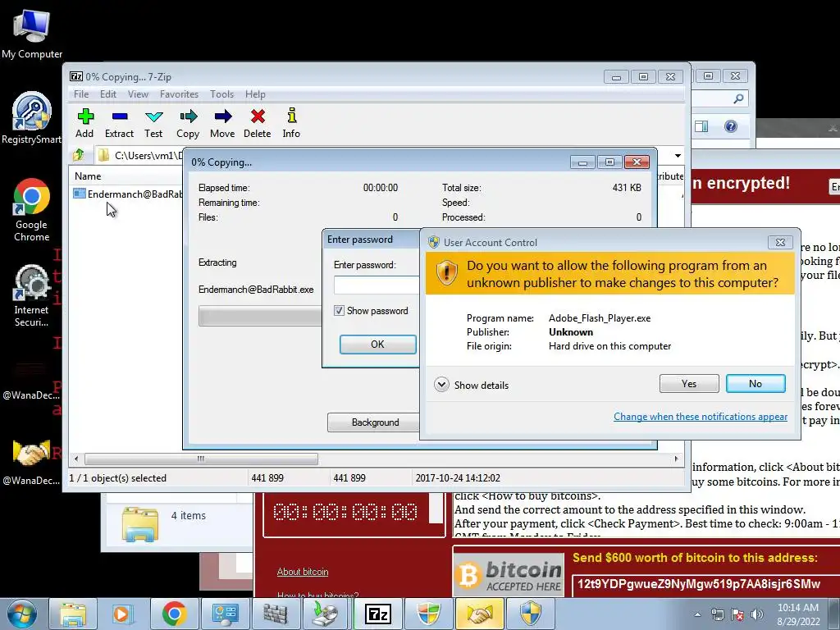The image size is (840, 630).
Task: Toggle the Show password checkbox
Action: [339, 311]
